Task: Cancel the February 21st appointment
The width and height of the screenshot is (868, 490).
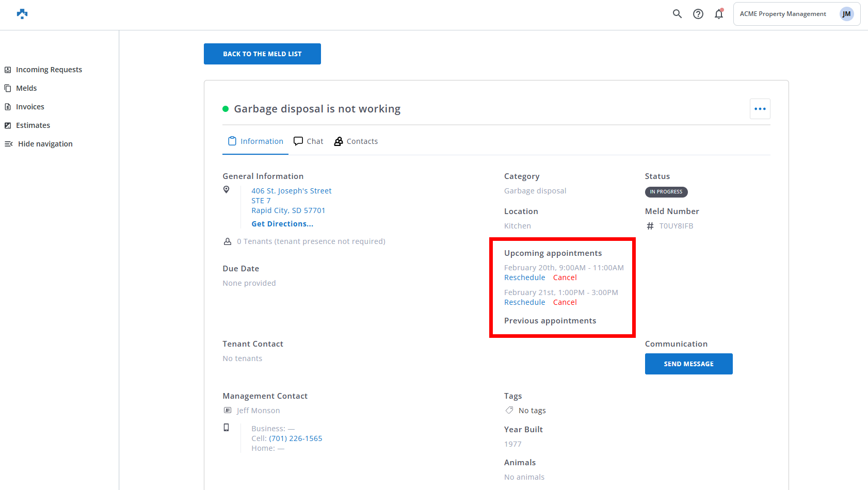Action: [x=565, y=302]
